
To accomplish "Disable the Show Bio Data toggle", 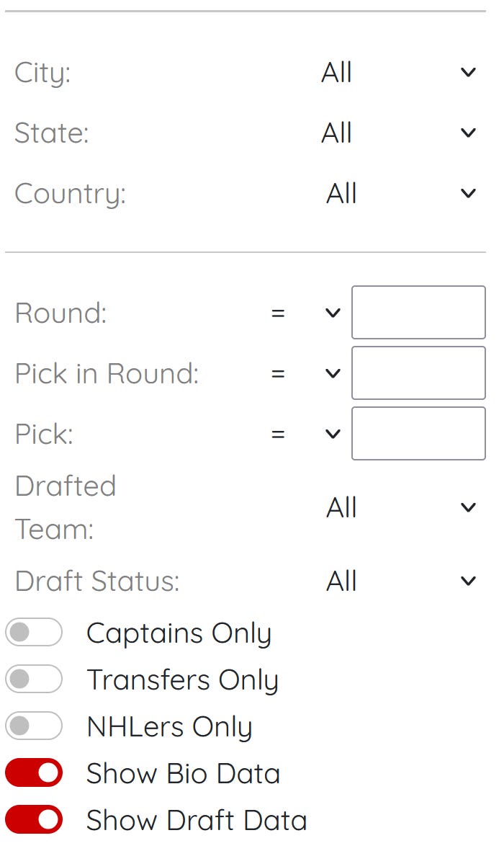I will [34, 773].
